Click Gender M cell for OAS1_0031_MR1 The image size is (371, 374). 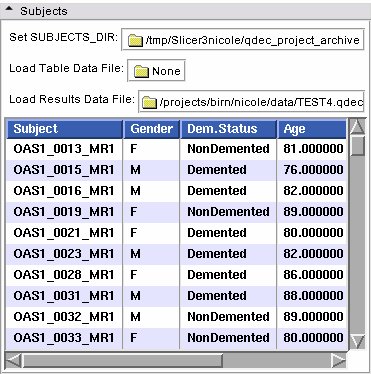[x=152, y=296]
